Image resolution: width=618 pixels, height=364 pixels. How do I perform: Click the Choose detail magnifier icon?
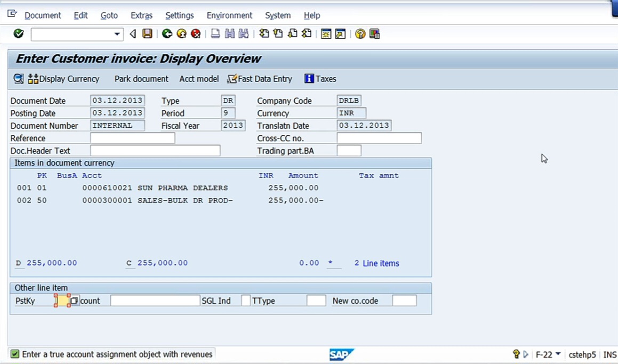tap(19, 79)
